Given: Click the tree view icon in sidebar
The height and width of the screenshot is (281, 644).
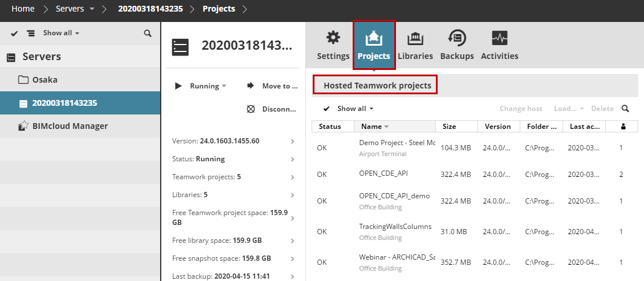Looking at the screenshot, I should tap(31, 34).
